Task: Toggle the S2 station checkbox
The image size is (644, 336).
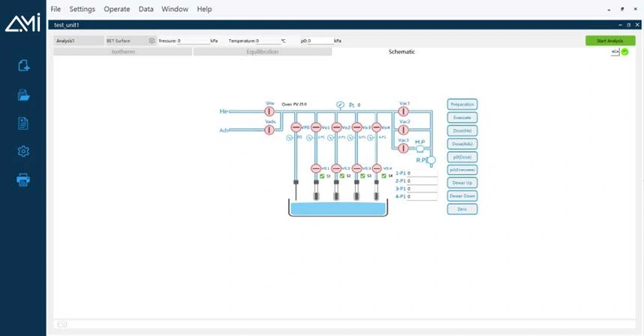Action: click(342, 176)
